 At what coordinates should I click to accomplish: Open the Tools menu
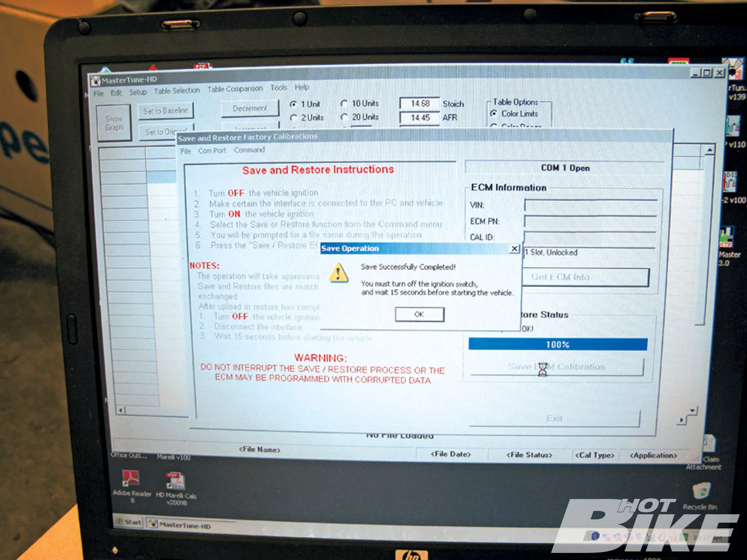point(279,88)
